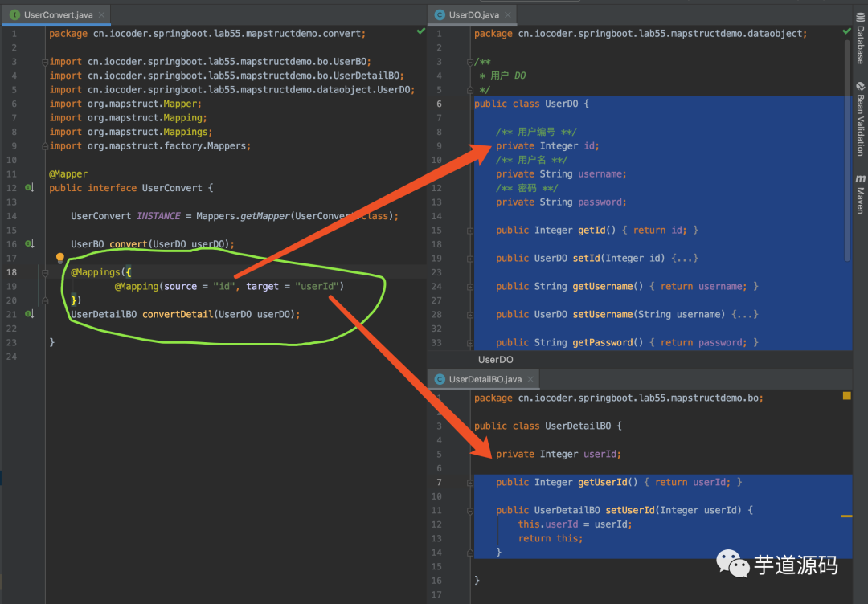Click the UserDO breadcrumb below the editor

[x=495, y=360]
